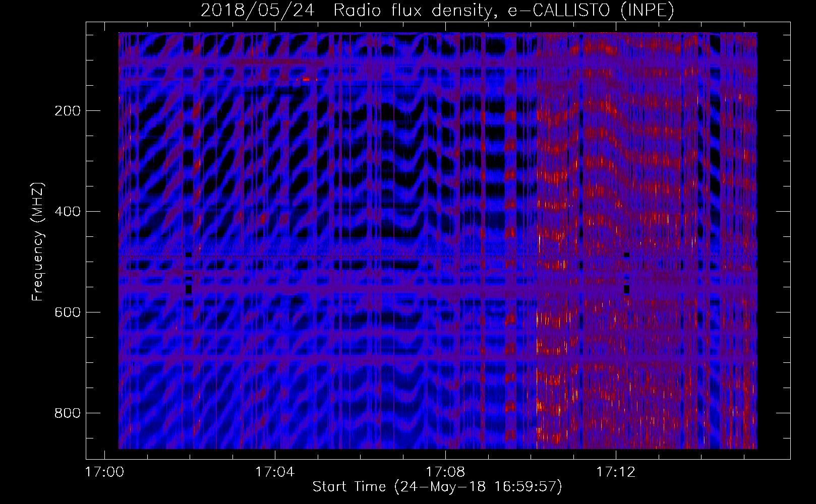
Task: Click the 'Start Time (24-May-18 16:59:57)' label
Action: (x=437, y=487)
